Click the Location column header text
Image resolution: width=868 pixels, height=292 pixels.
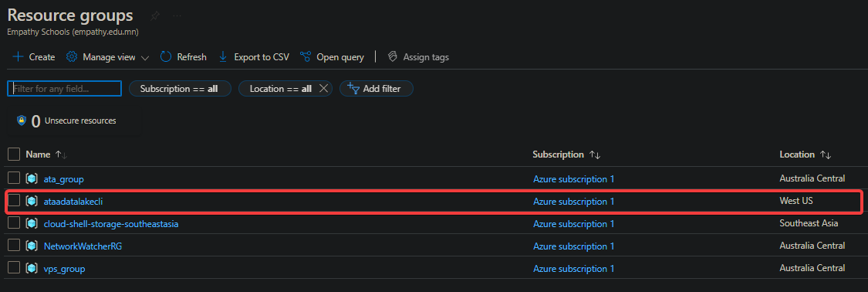(797, 154)
